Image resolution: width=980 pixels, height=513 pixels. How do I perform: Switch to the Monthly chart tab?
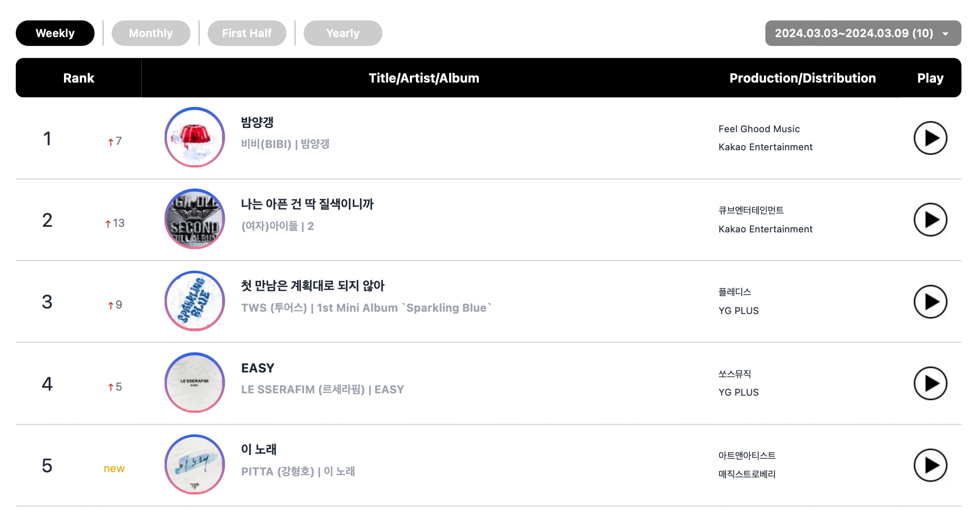(x=151, y=33)
